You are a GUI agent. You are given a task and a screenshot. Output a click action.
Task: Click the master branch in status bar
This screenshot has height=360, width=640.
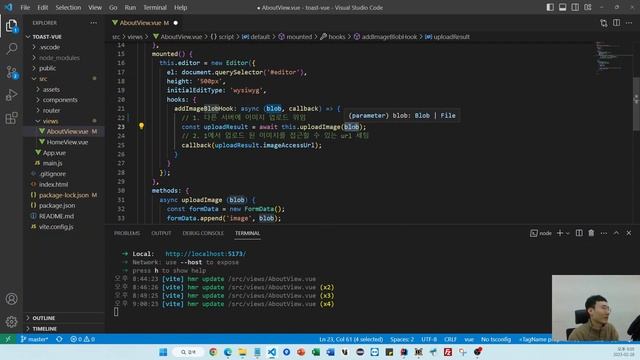click(34, 339)
